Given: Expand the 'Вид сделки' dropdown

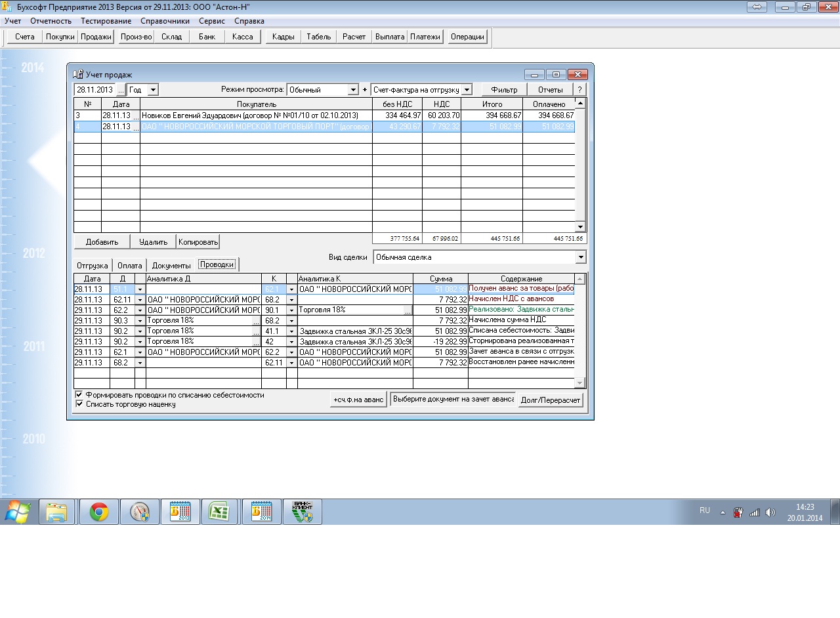Looking at the screenshot, I should [580, 258].
